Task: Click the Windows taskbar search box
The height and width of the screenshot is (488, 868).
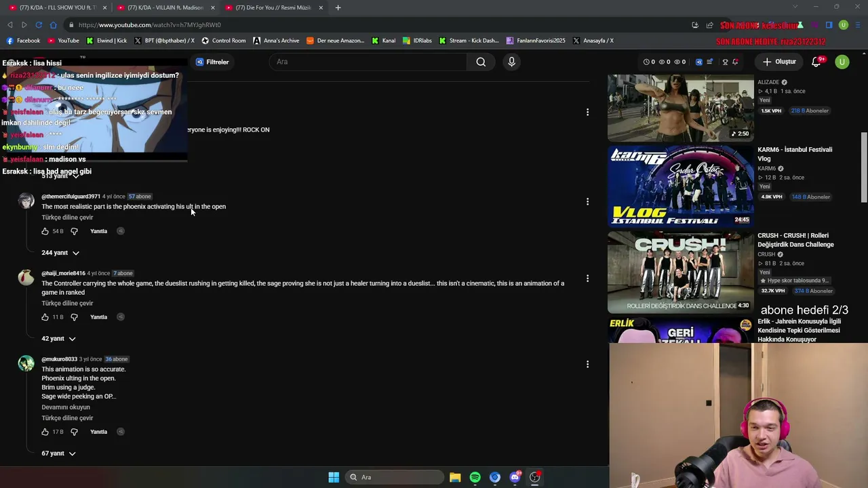Action: tap(395, 477)
